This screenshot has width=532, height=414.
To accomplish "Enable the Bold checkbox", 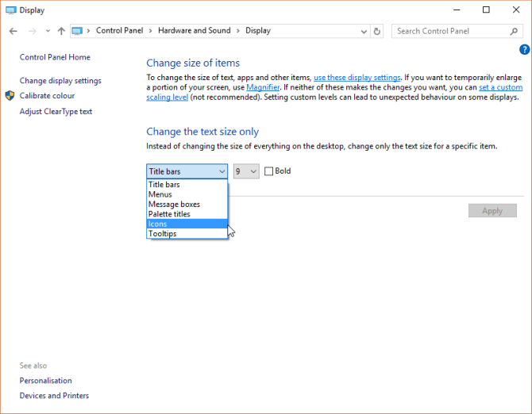I will [x=268, y=171].
